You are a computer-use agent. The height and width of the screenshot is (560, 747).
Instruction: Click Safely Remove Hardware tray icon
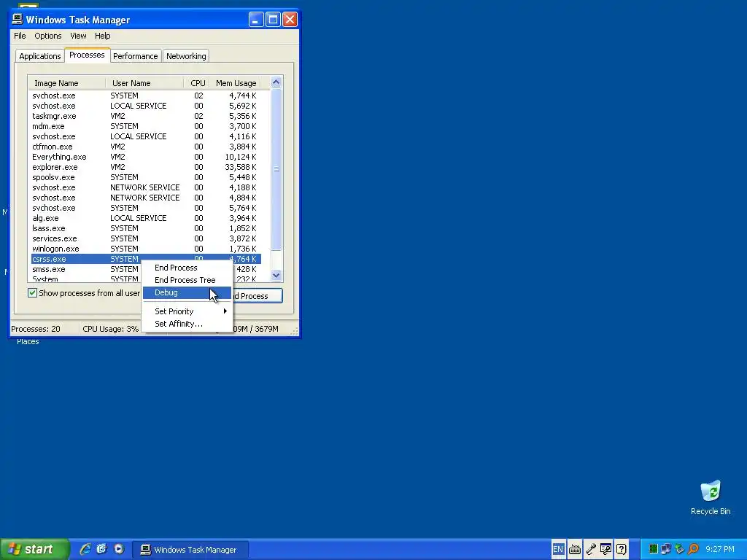[679, 550]
